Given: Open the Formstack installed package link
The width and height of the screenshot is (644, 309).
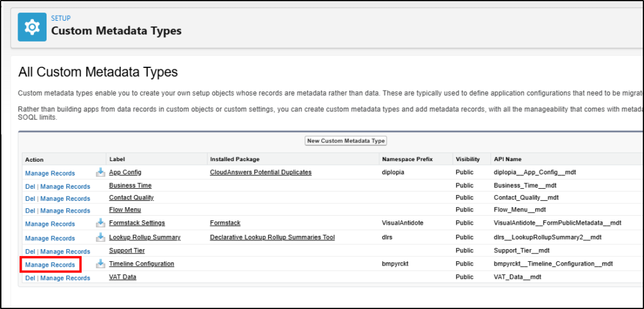Looking at the screenshot, I should pos(225,223).
